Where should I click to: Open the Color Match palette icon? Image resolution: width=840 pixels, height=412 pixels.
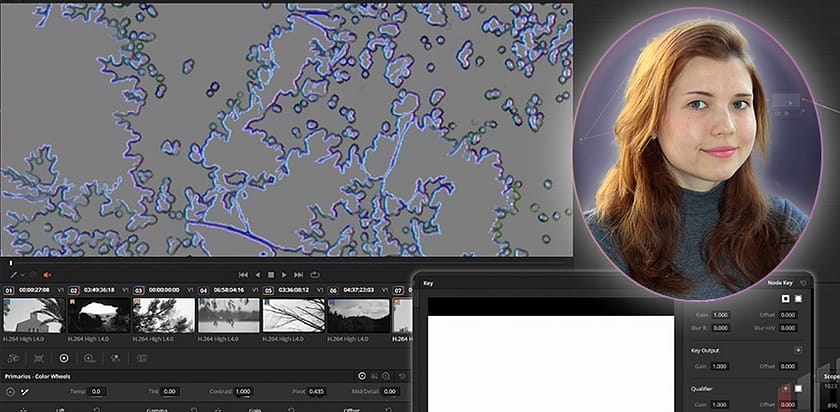coord(39,358)
